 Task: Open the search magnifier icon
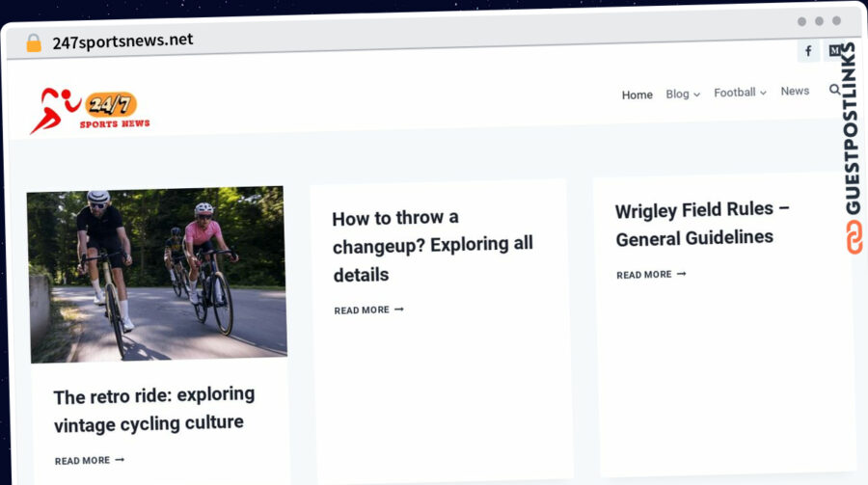pyautogui.click(x=835, y=89)
